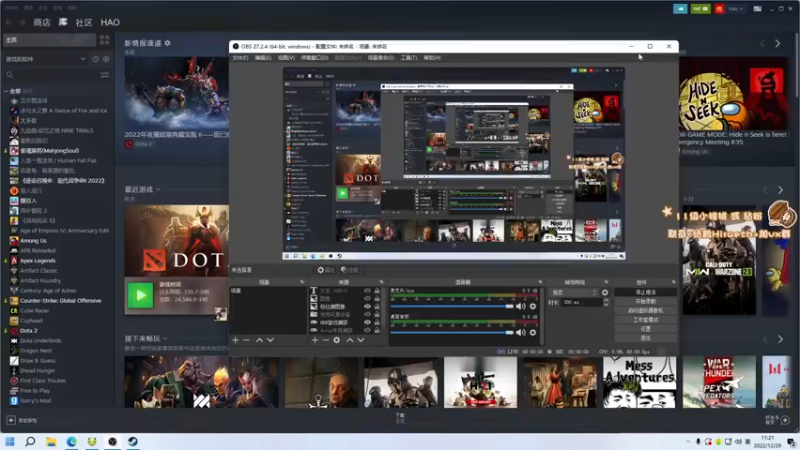The width and height of the screenshot is (800, 450).
Task: Click Steam ready-to-play filter icon
Action: pos(106,59)
